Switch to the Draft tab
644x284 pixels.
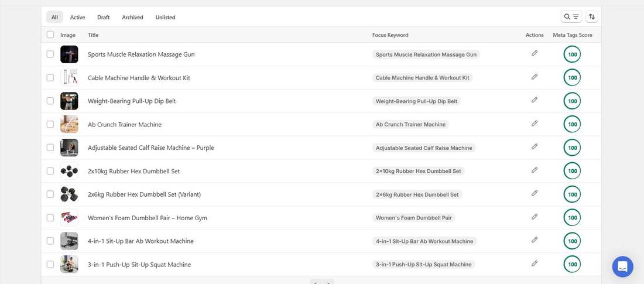[x=104, y=17]
